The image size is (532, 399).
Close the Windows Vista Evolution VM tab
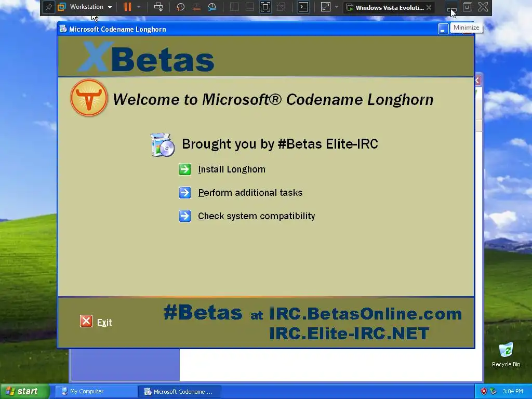[429, 7]
